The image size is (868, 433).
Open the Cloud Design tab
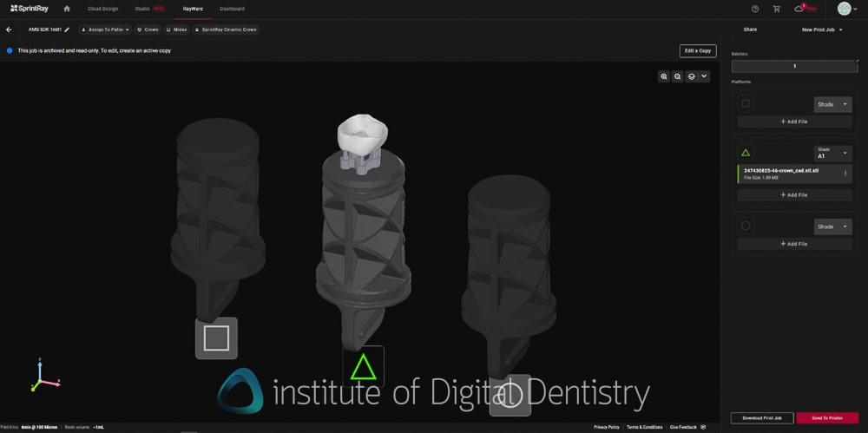click(103, 9)
